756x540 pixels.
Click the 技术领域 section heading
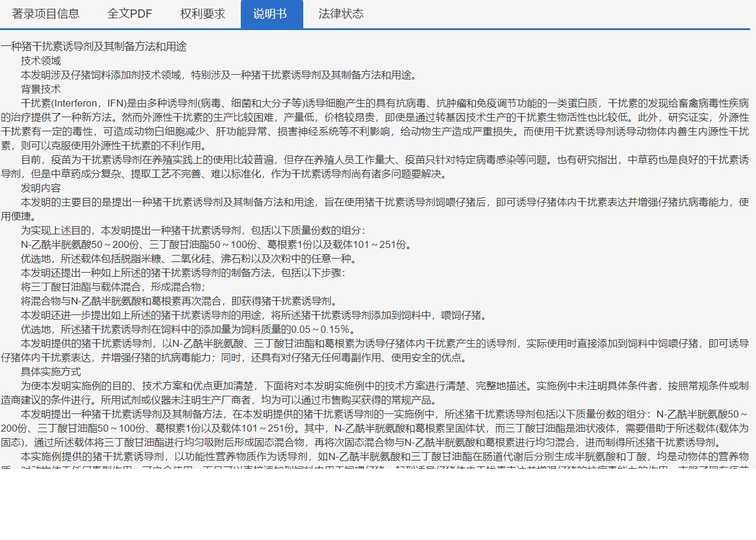pyautogui.click(x=41, y=61)
